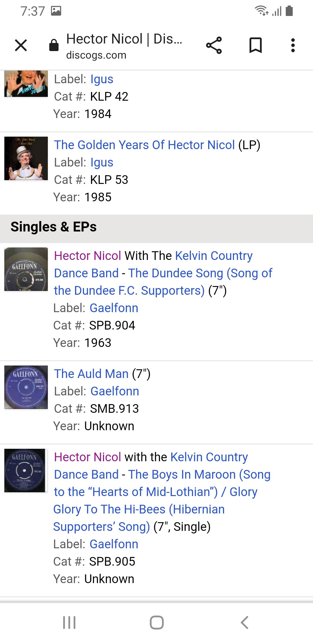Viewport: 313px width, 644px height.
Task: Tap the site security padlock icon
Action: (54, 45)
